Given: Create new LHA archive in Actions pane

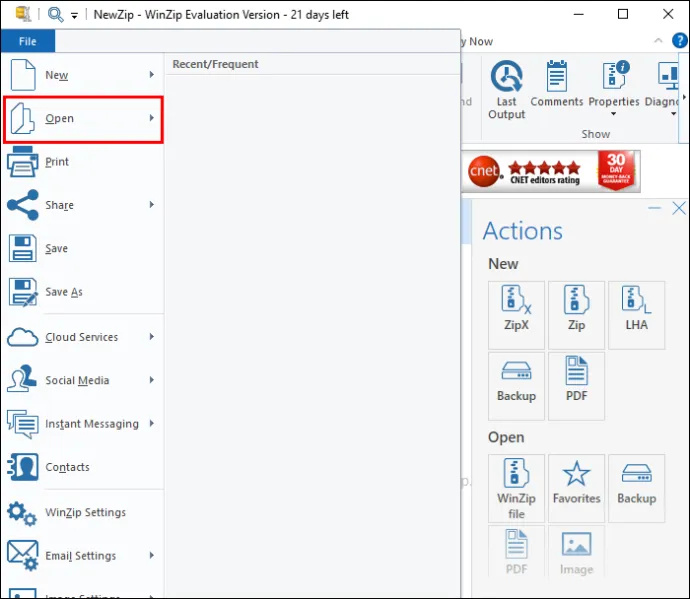Looking at the screenshot, I should click(x=636, y=315).
